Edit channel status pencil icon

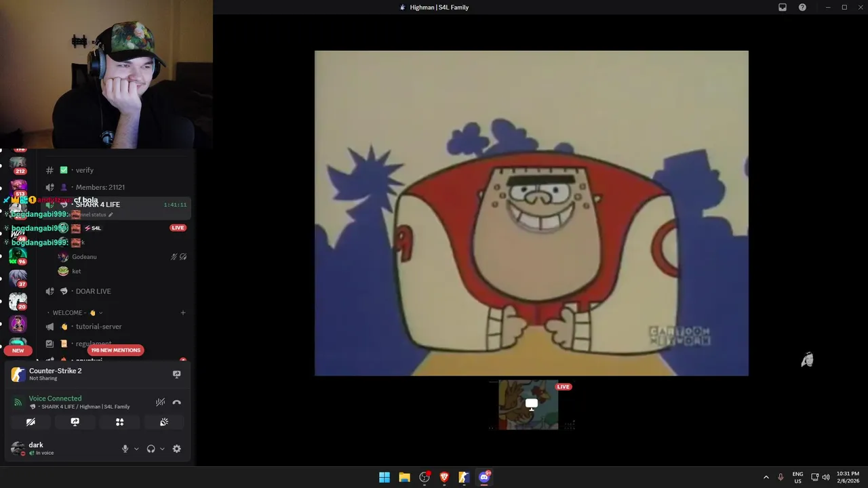[x=111, y=215]
